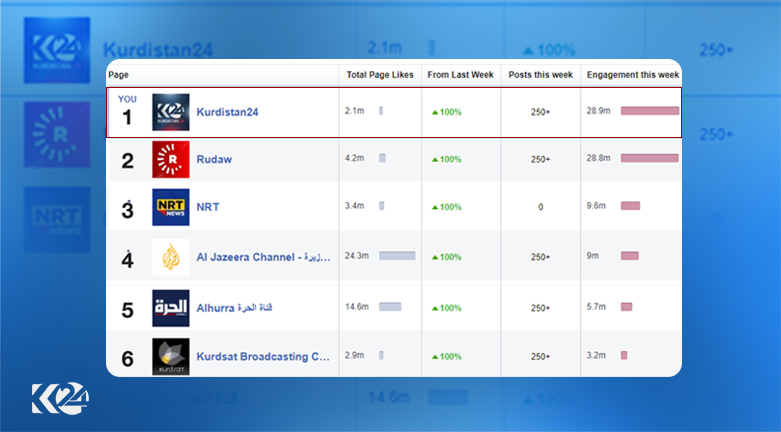Image resolution: width=781 pixels, height=432 pixels.
Task: Click the Kurdsat Broadcasting logo thumbnail
Action: coord(170,356)
